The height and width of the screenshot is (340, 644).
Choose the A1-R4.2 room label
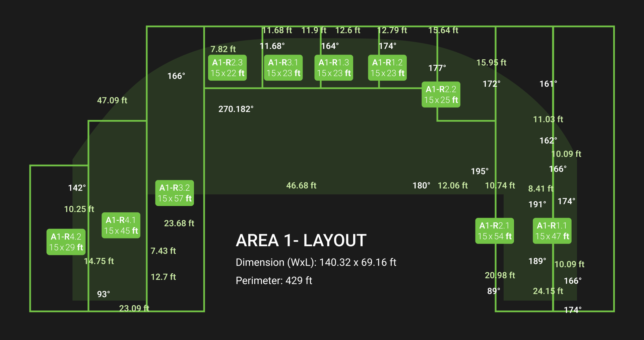pos(66,242)
